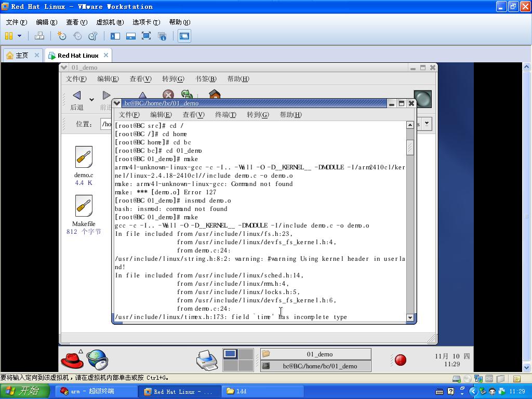
Task: Open the back history dropdown arrow in file manager
Action: 91,99
